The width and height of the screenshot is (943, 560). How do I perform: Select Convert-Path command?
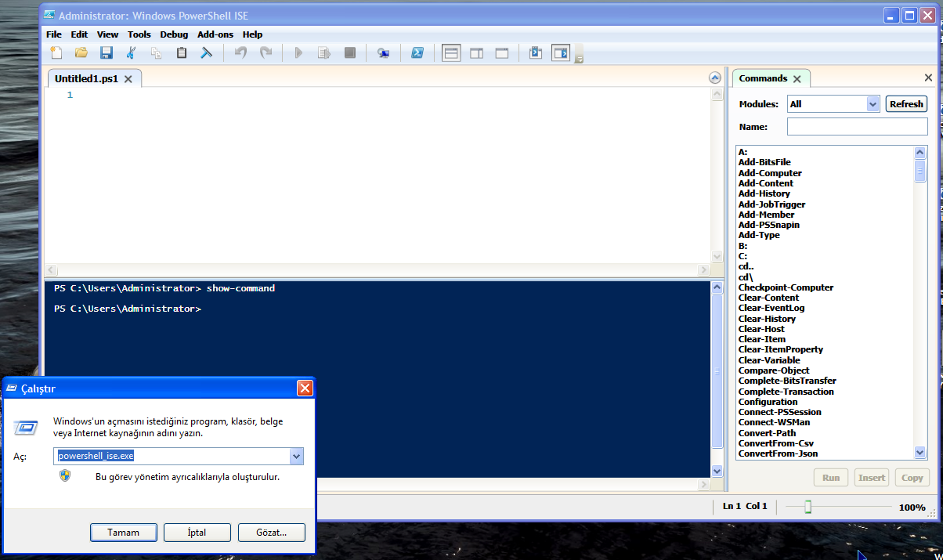[x=767, y=433]
